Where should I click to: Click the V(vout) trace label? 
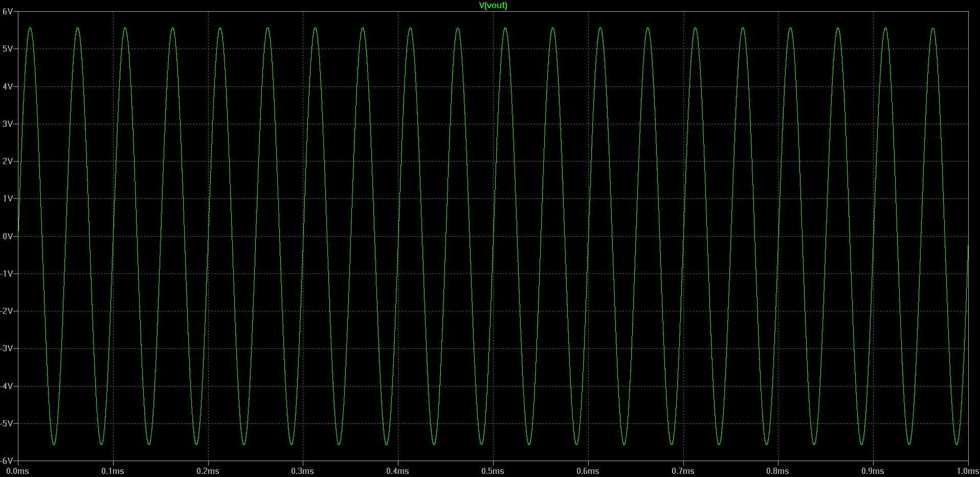[493, 5]
